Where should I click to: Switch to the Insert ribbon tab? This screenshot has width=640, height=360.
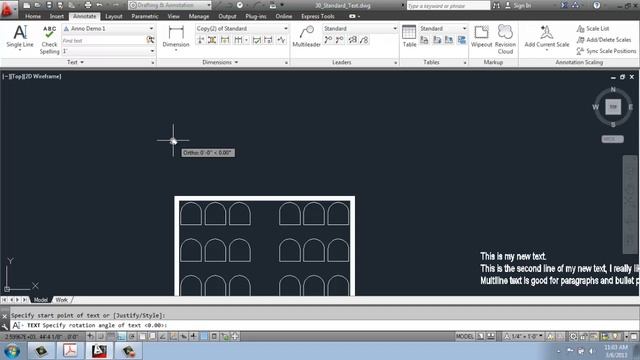point(57,16)
